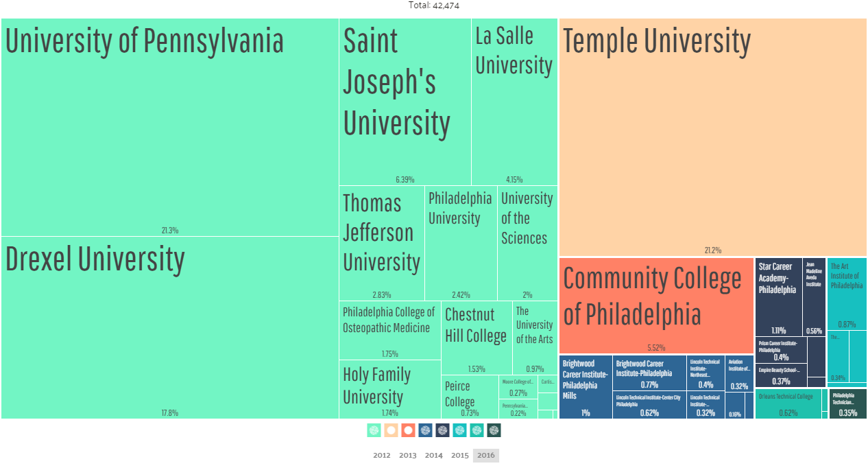Select the Curtis... treemap cell
Screen dimensions: 868x468
[x=548, y=384]
